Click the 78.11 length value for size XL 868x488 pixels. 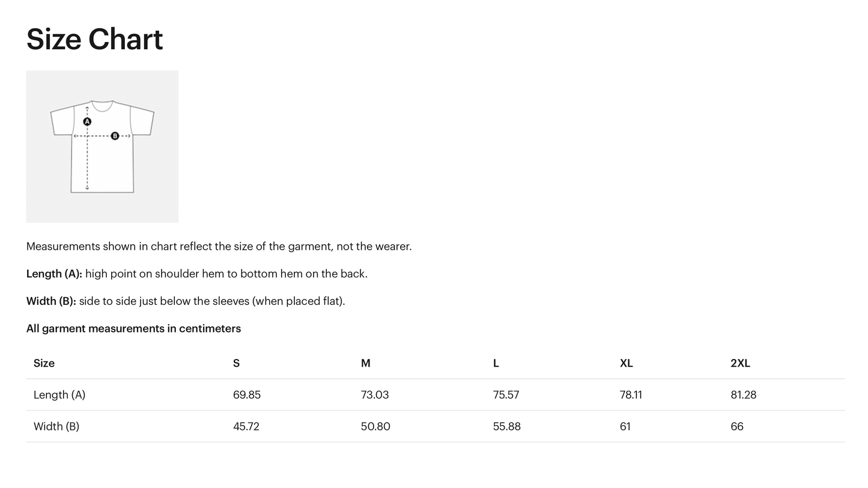pos(631,395)
